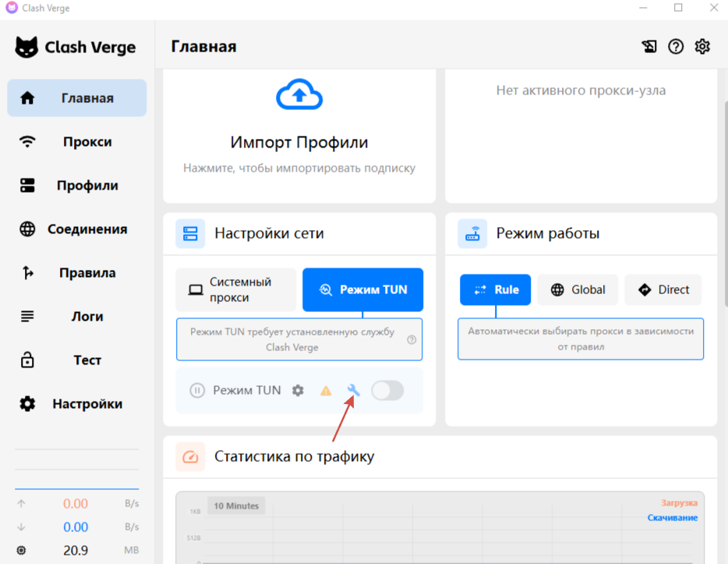Click the Настройки сети title
Screen dimensions: 728x564
pos(269,233)
